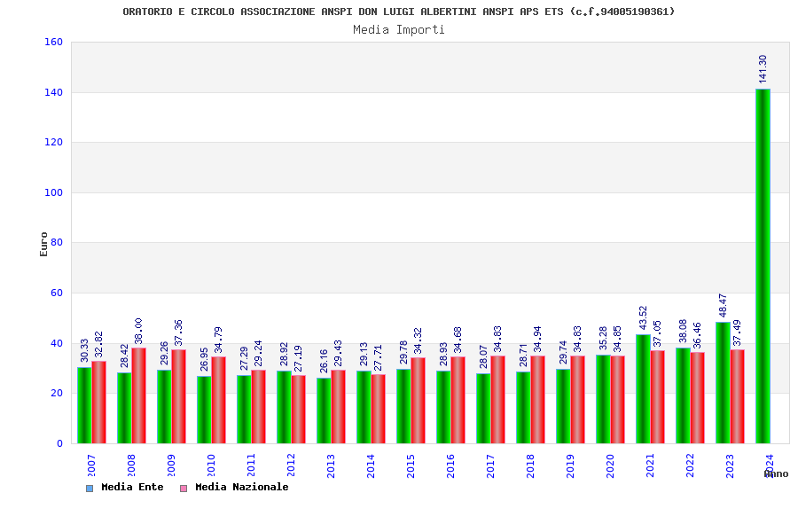Click the value label 34.94
Viewport: 798px width, 532px height.
(x=537, y=339)
